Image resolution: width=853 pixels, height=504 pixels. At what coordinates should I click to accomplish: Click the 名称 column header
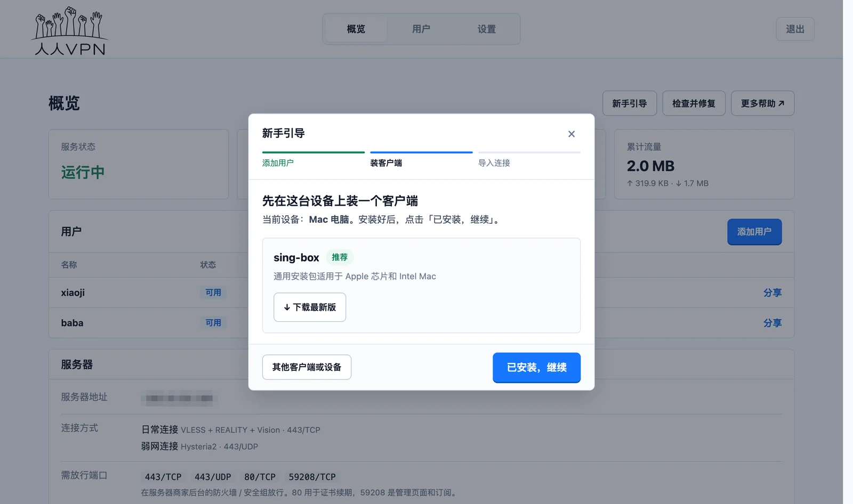[69, 265]
